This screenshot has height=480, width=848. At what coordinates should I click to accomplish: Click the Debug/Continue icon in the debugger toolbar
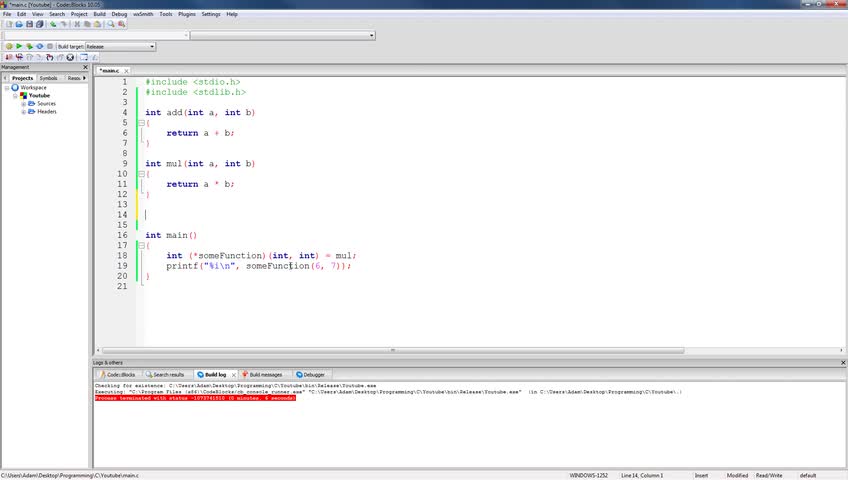(x=9, y=57)
